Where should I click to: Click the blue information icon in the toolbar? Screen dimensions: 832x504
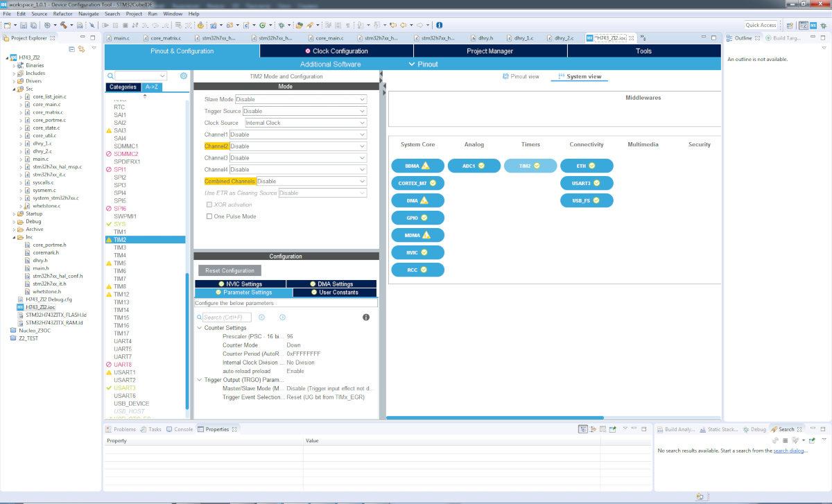(440, 25)
